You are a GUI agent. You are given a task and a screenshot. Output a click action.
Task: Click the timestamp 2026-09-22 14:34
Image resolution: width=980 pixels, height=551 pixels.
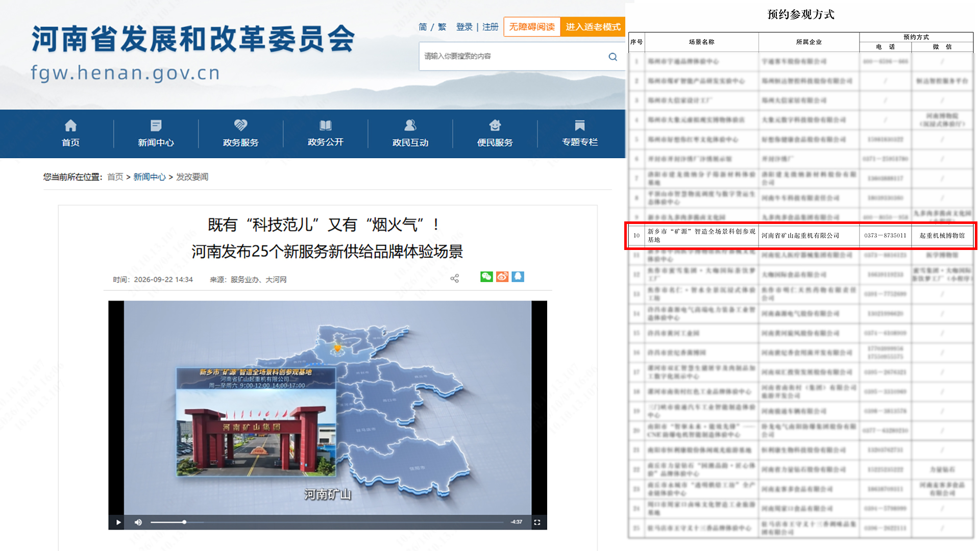click(163, 280)
